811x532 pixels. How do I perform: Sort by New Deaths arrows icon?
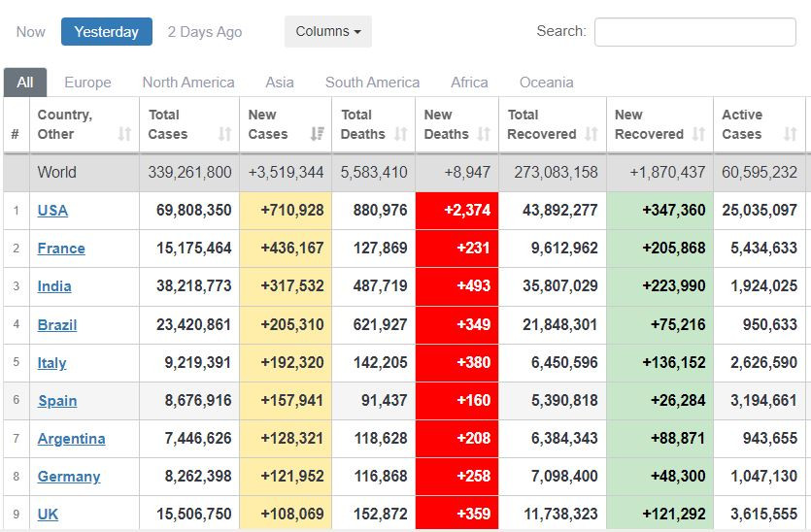(484, 134)
